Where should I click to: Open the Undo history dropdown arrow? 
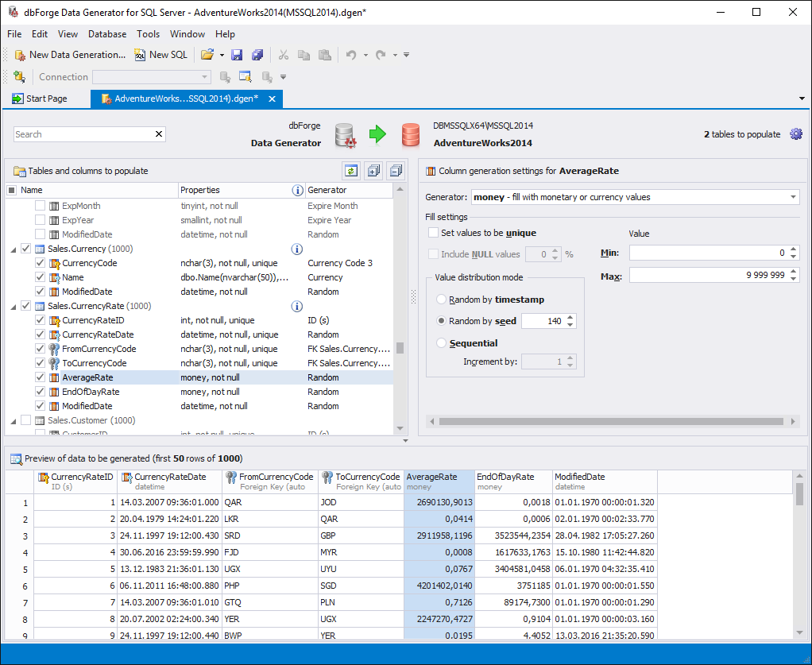[x=365, y=55]
